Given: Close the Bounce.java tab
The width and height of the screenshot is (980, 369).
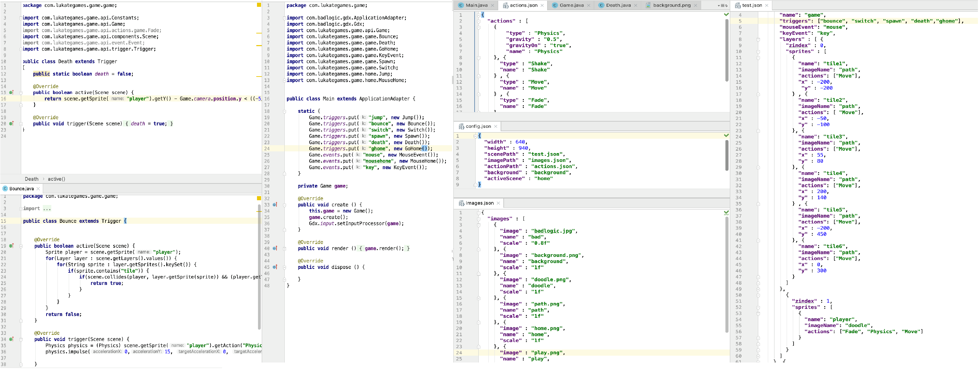Looking at the screenshot, I should (38, 189).
